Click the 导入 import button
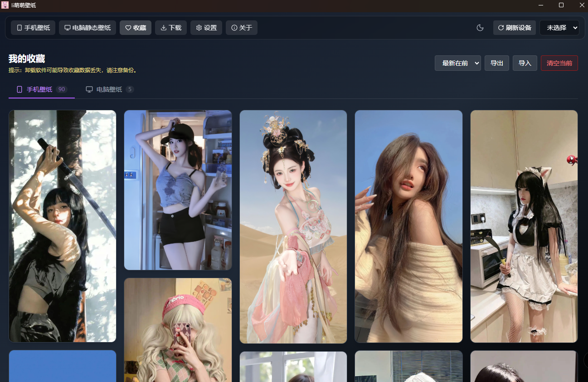The width and height of the screenshot is (588, 382). pos(525,63)
